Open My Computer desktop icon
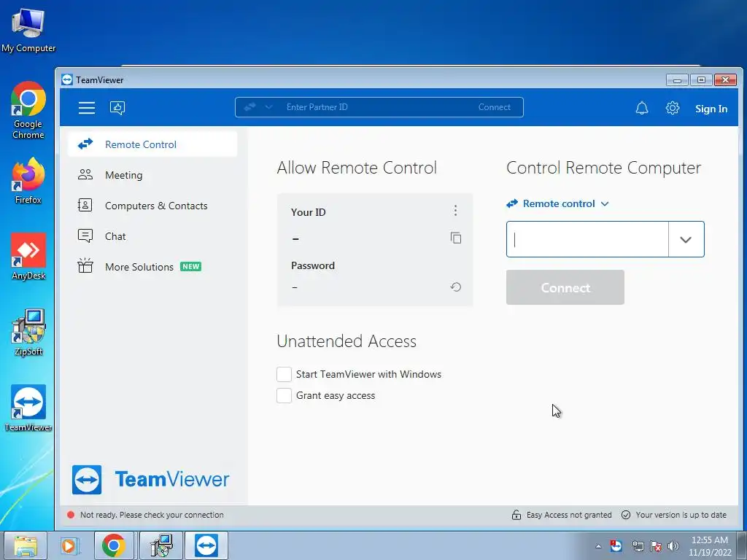The image size is (747, 560). 28,30
